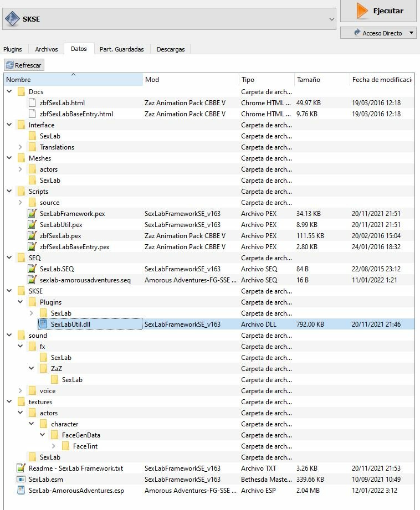Collapse the fx folder under sound
Screen dimensions: 420x510
click(x=20, y=346)
